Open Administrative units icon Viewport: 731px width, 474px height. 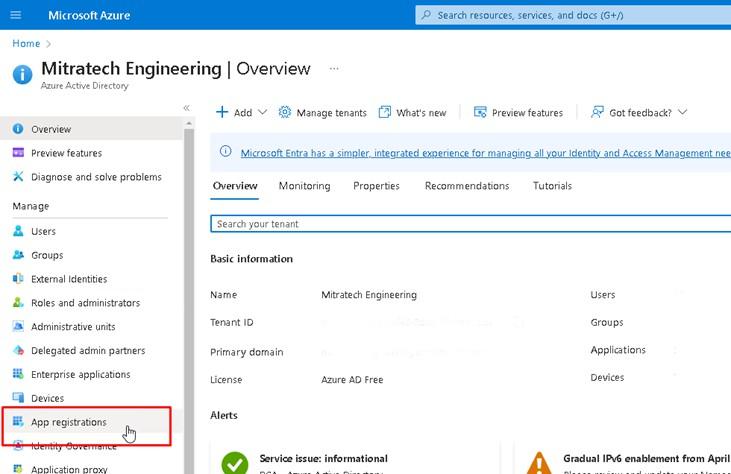[x=18, y=326]
